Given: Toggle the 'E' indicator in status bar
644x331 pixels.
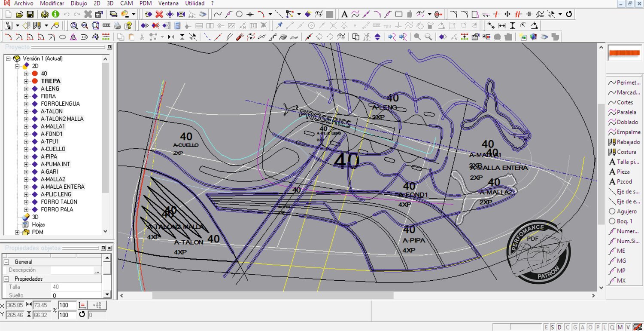Looking at the screenshot, I should [547, 327].
